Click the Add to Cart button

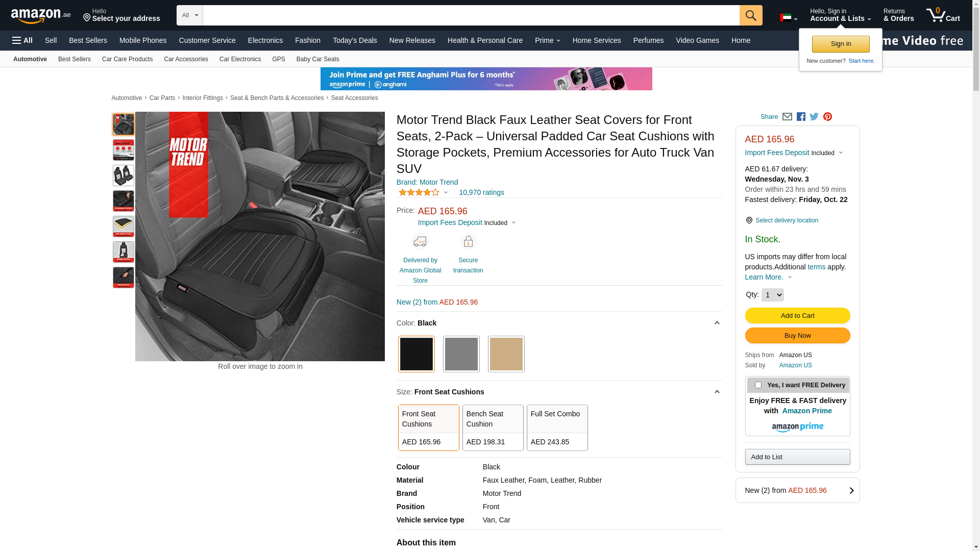pos(797,315)
